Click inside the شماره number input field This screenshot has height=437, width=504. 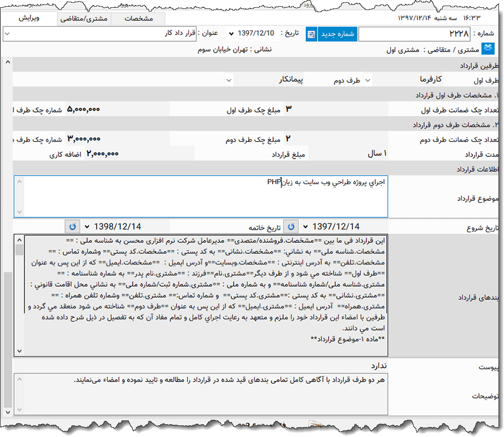[416, 34]
